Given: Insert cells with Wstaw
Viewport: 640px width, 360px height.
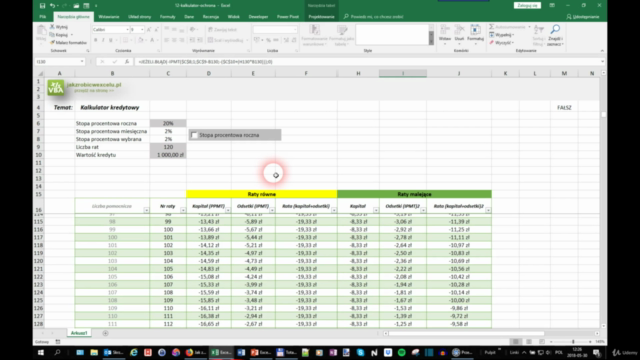Looking at the screenshot, I should click(x=445, y=35).
